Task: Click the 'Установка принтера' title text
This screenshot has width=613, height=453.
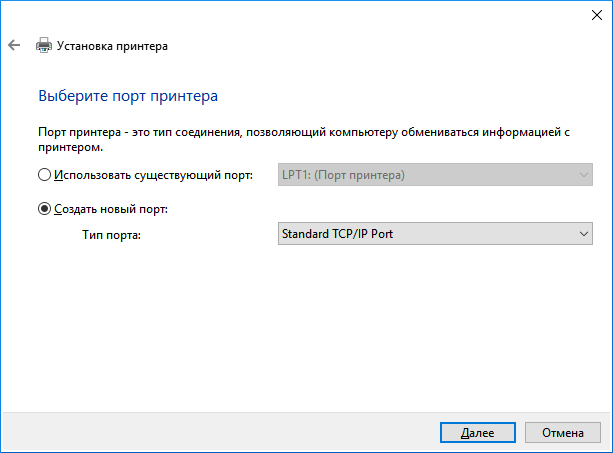Action: click(112, 46)
